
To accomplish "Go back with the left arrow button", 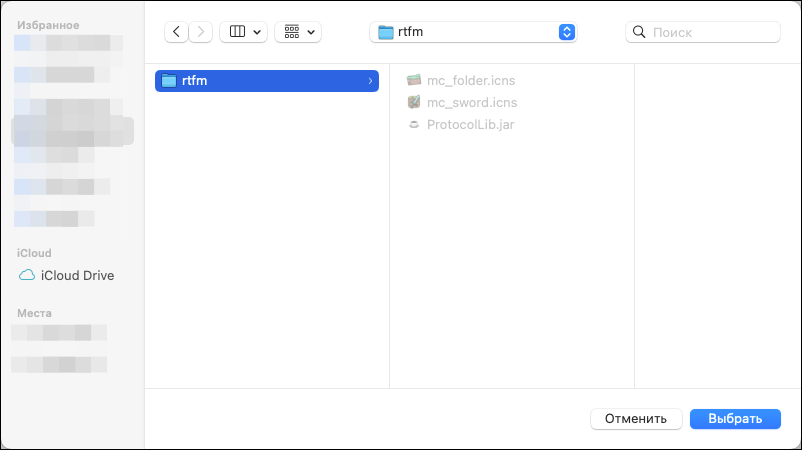I will point(176,32).
